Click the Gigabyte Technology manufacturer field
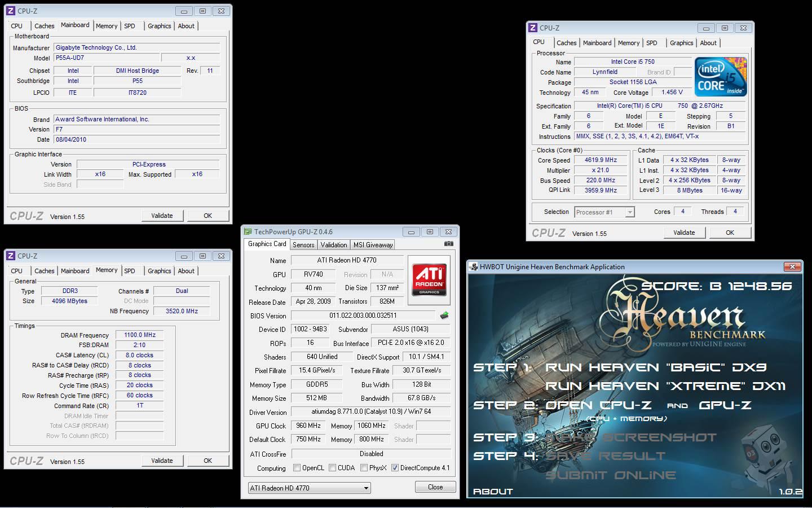The width and height of the screenshot is (812, 508). pos(136,47)
